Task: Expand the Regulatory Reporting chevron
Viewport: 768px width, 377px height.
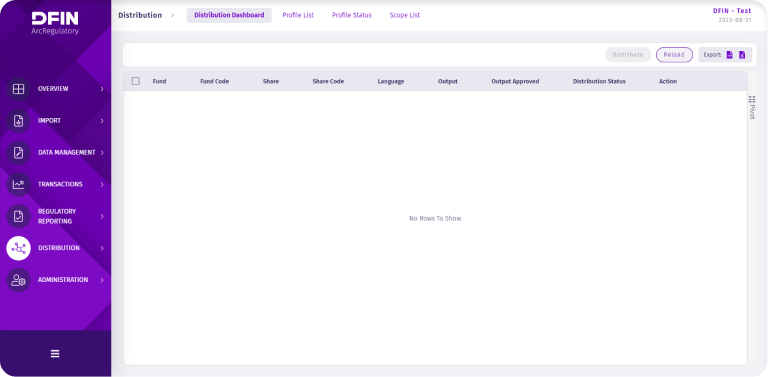Action: (x=102, y=216)
